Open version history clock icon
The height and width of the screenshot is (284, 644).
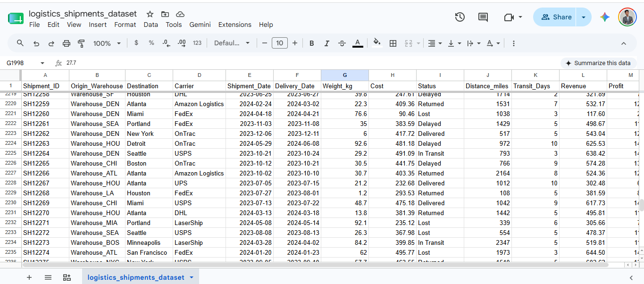(460, 17)
